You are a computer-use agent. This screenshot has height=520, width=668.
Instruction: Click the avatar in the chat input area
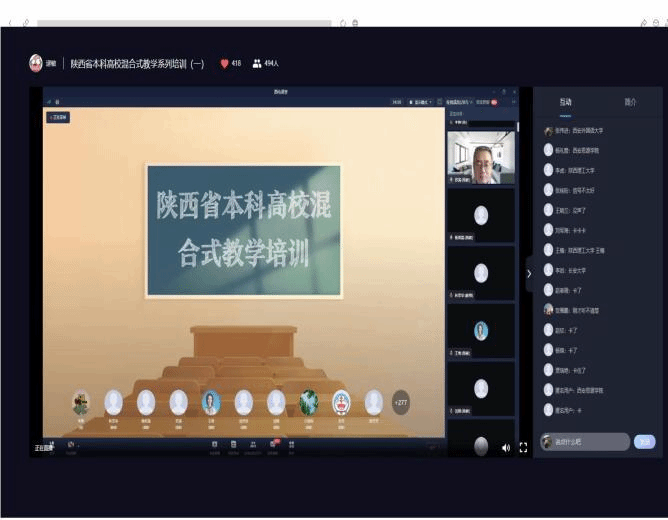coord(547,441)
